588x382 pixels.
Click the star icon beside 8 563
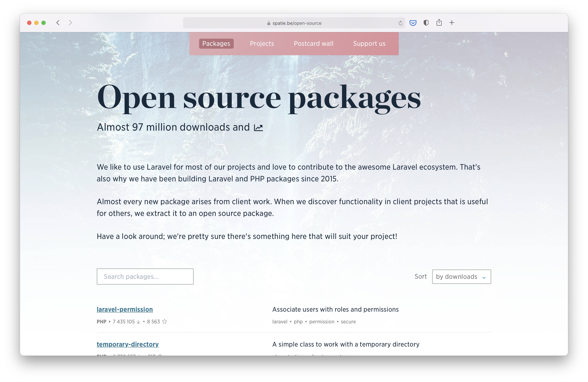click(164, 321)
